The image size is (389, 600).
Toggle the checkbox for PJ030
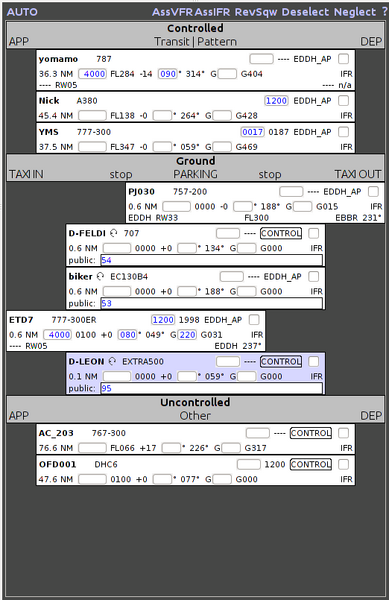373,191
